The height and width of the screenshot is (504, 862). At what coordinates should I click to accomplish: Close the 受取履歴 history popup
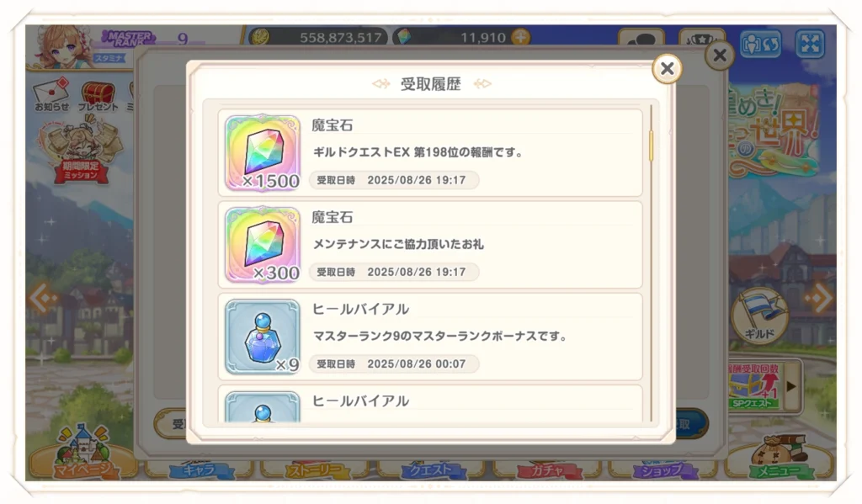(667, 69)
